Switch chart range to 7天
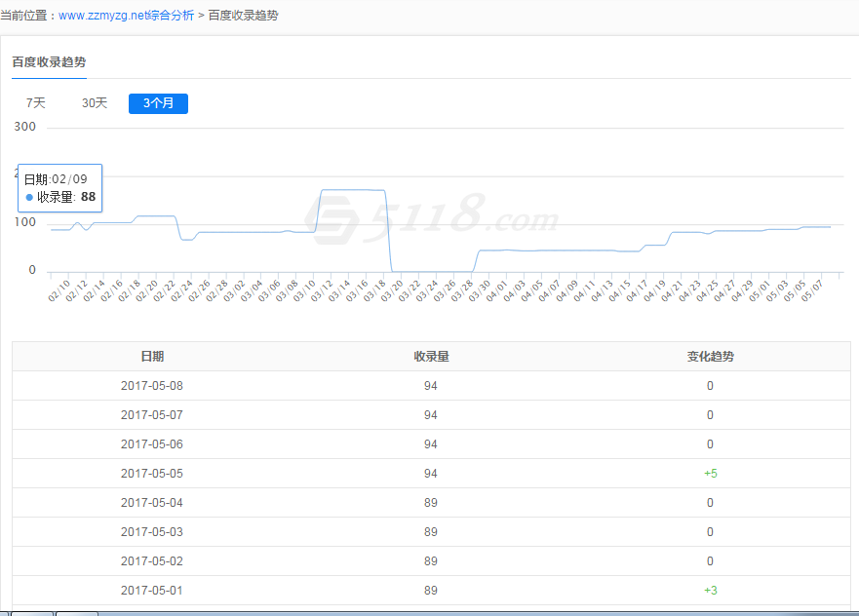This screenshot has height=616, width=859. tap(36, 103)
